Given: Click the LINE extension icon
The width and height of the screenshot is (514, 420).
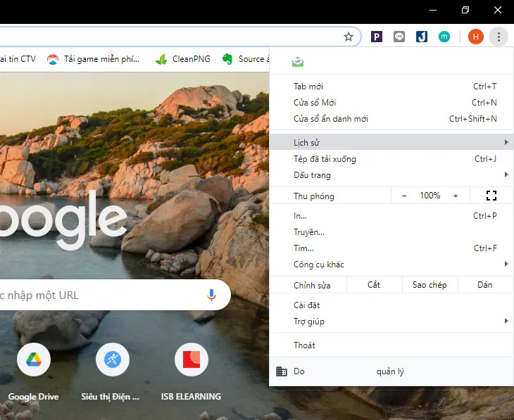Looking at the screenshot, I should click(399, 37).
